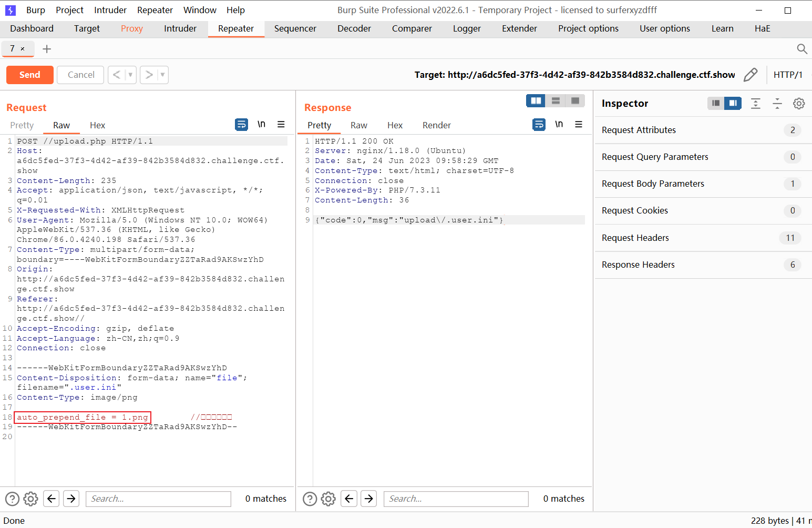
Task: Select the request Raw view
Action: (x=61, y=125)
